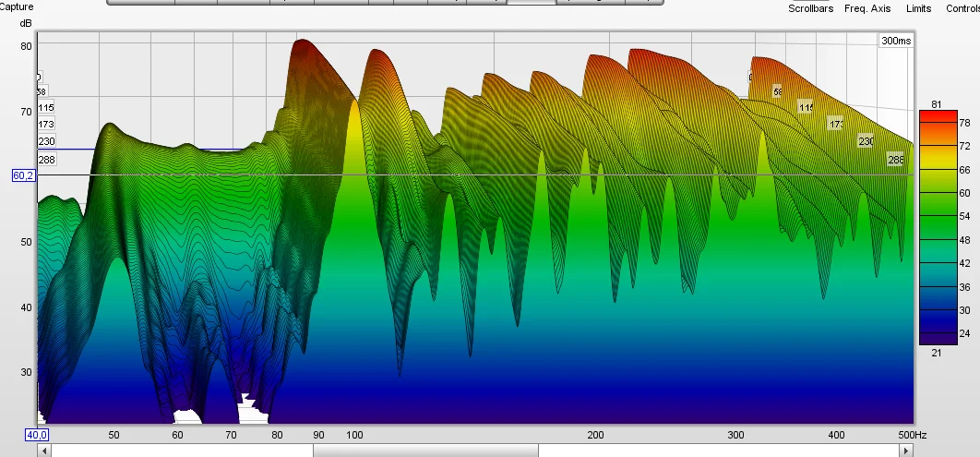Click the dB unit label
980x457 pixels.
26,23
